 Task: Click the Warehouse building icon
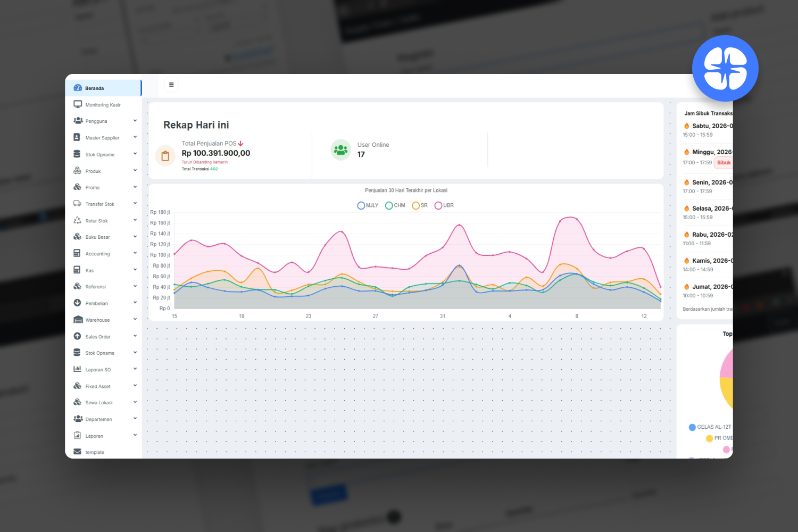[x=78, y=320]
